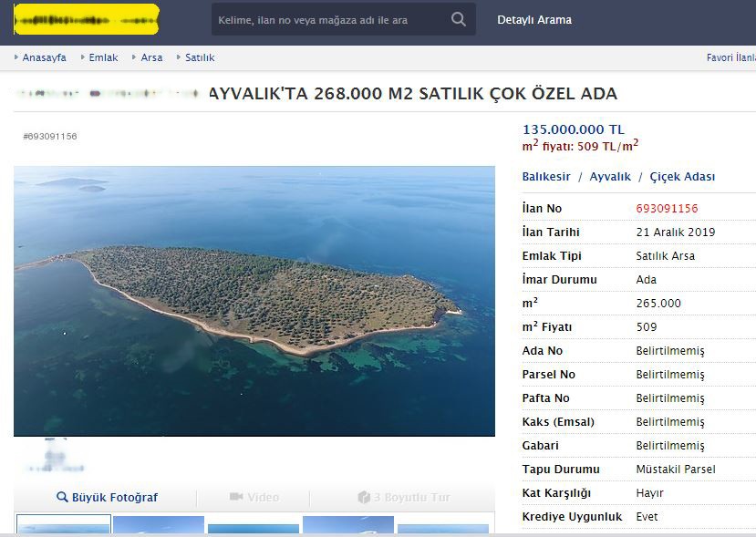
Task: Open the Satılık breadcrumb link
Action: [198, 57]
